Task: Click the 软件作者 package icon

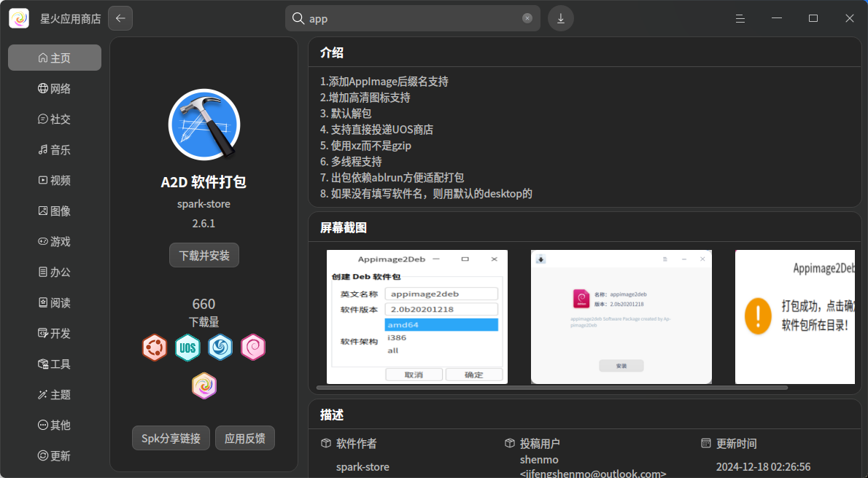Action: [326, 443]
